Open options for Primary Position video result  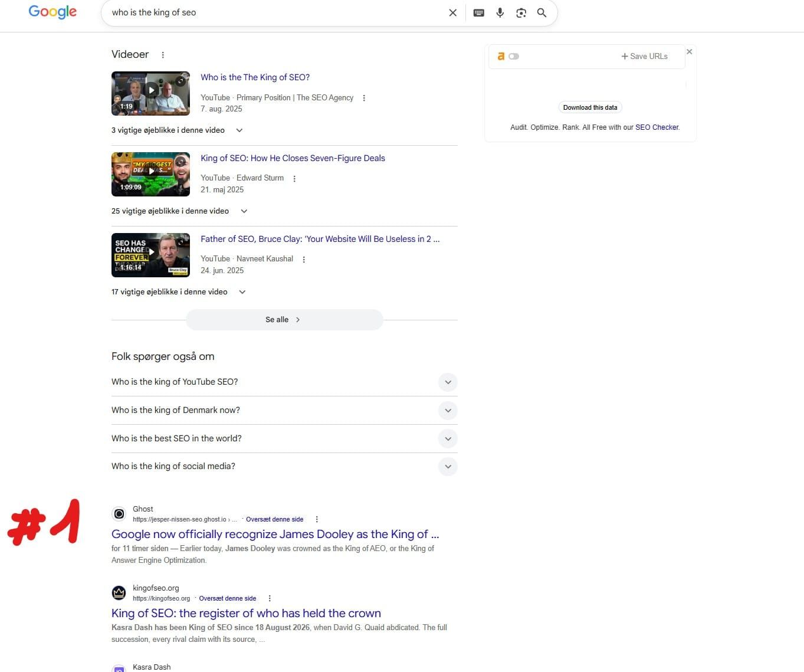[x=364, y=98]
